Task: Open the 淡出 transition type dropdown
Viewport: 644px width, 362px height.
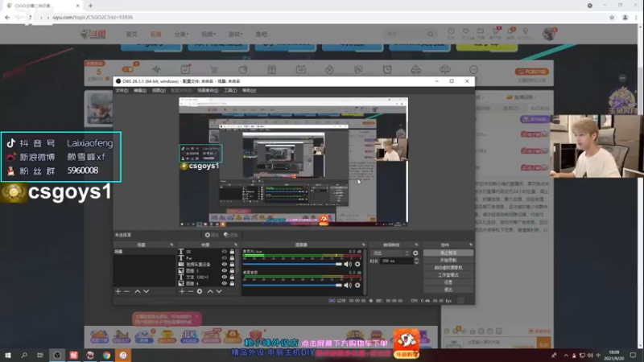Action: click(390, 253)
